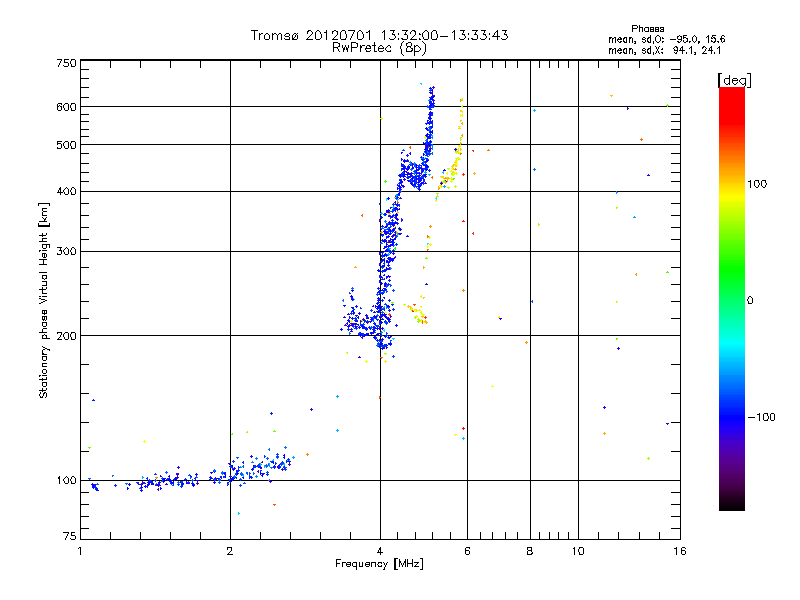Click the y-axis tick label '200'
The image size is (800, 600).
pos(67,336)
